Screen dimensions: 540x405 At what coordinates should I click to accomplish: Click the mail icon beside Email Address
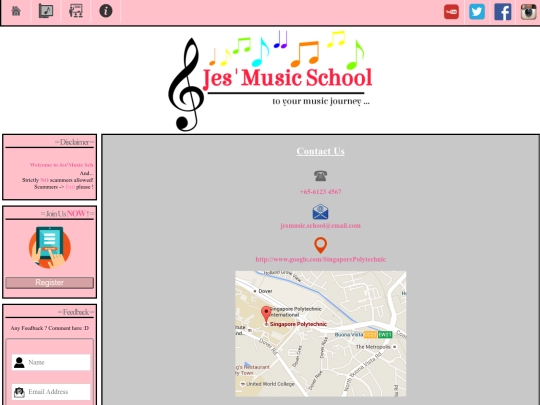[19, 392]
